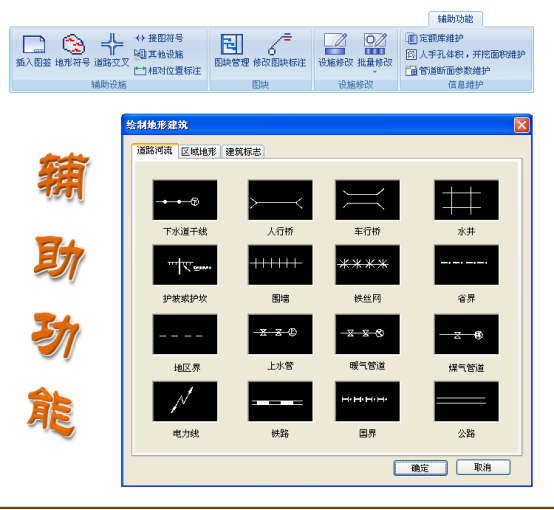Expand the 批量修改 dropdown arrow

tap(375, 72)
